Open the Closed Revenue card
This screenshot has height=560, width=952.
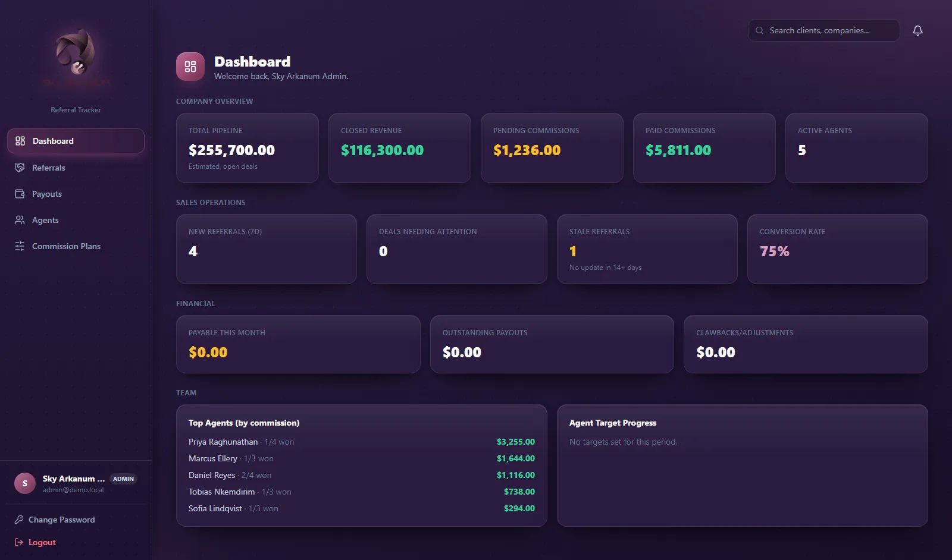pos(400,148)
